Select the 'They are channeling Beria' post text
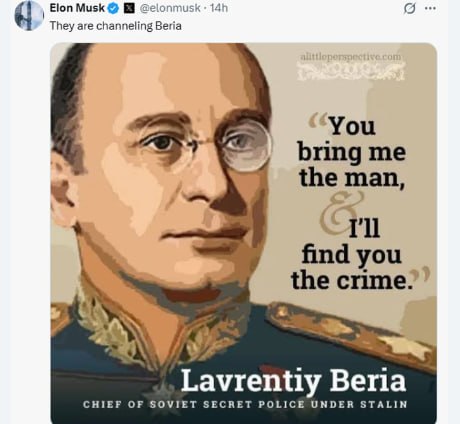This screenshot has width=460, height=424. click(x=116, y=26)
